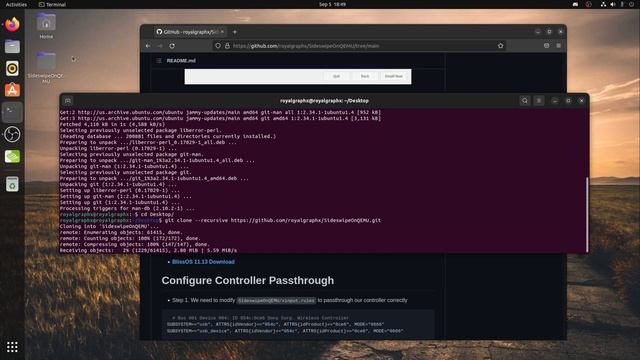The image size is (640, 360).
Task: Open the power menu icon in the top bar
Action: tap(632, 4)
